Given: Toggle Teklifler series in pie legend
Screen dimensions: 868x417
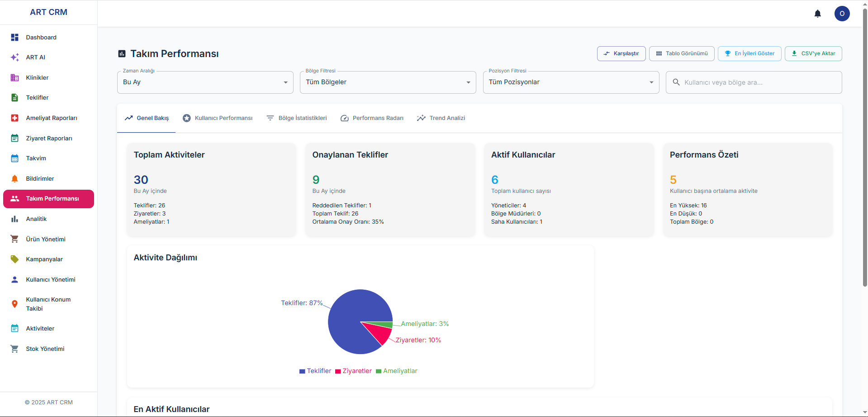Looking at the screenshot, I should click(x=315, y=371).
